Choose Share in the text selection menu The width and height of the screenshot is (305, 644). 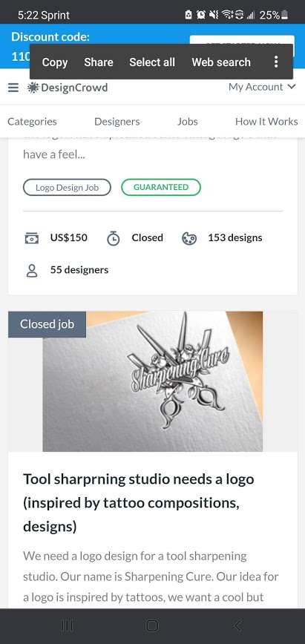click(99, 62)
